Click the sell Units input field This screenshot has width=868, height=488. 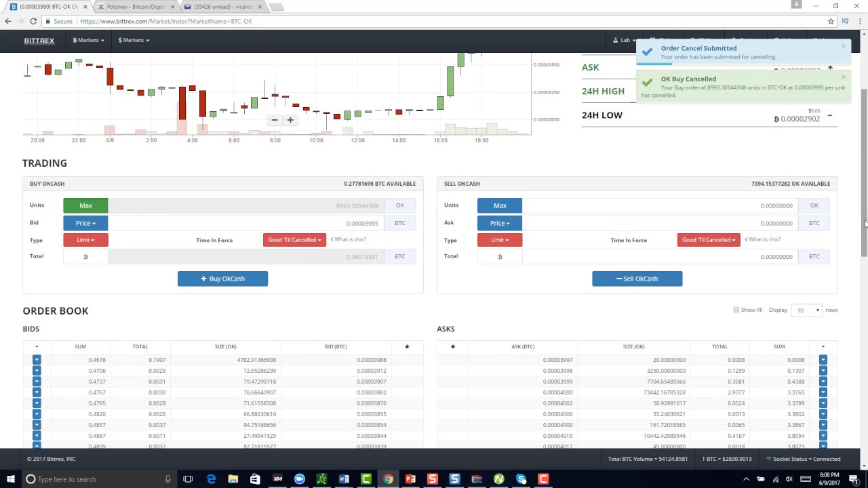(660, 205)
